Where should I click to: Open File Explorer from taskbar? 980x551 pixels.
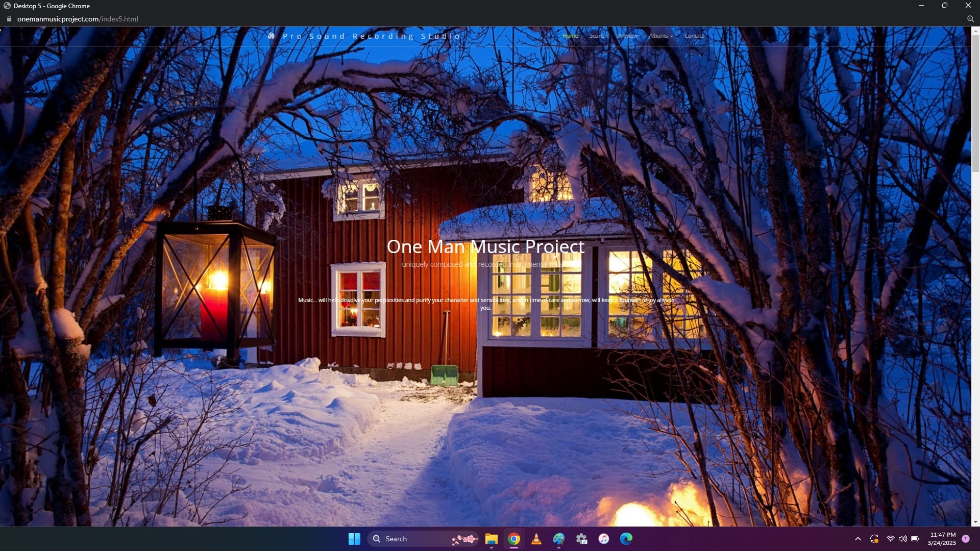[491, 539]
